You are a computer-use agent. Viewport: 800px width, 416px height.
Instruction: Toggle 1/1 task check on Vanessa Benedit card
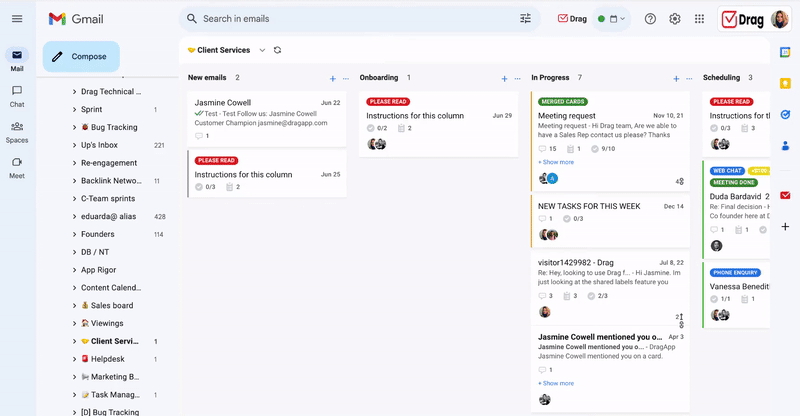click(x=714, y=299)
